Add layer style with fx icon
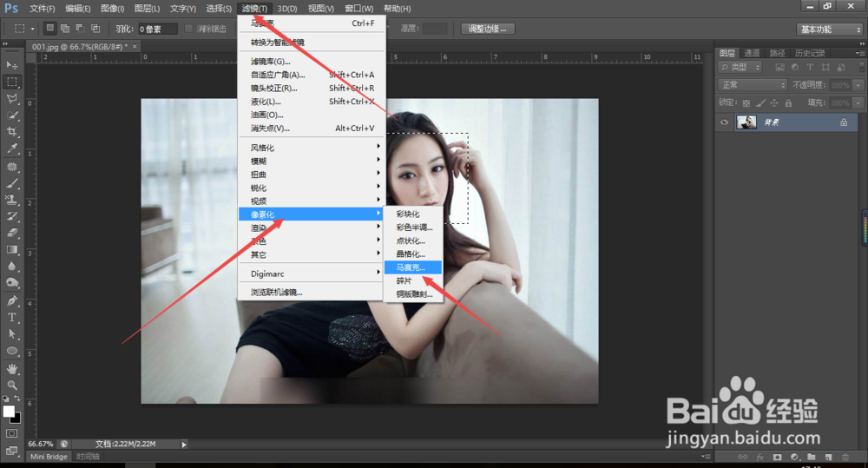The image size is (868, 468). click(x=760, y=457)
